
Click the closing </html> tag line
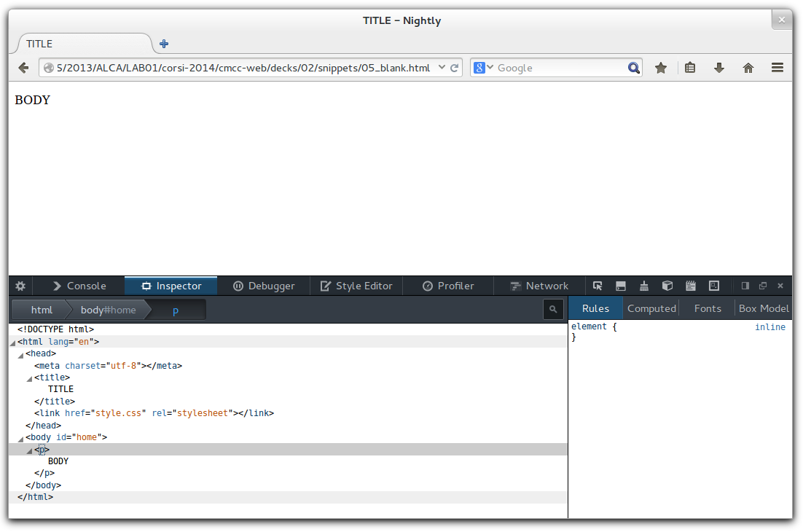pos(35,497)
